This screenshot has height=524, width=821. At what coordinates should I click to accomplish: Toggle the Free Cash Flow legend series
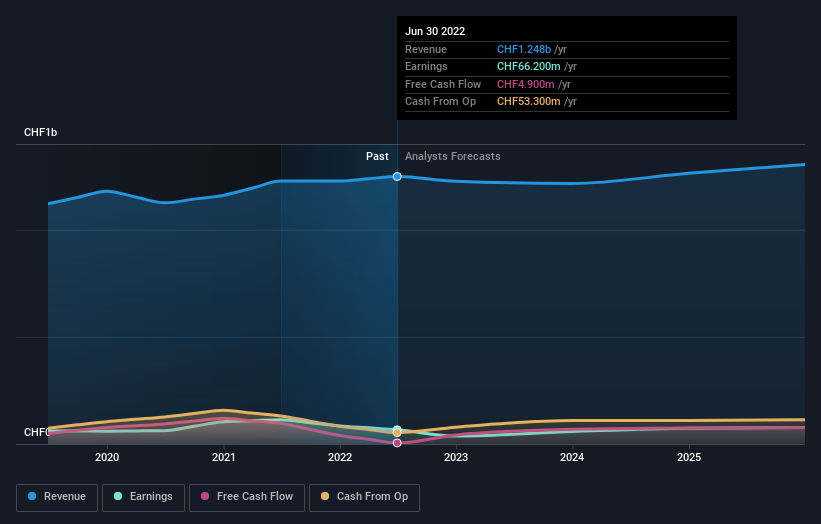click(247, 497)
